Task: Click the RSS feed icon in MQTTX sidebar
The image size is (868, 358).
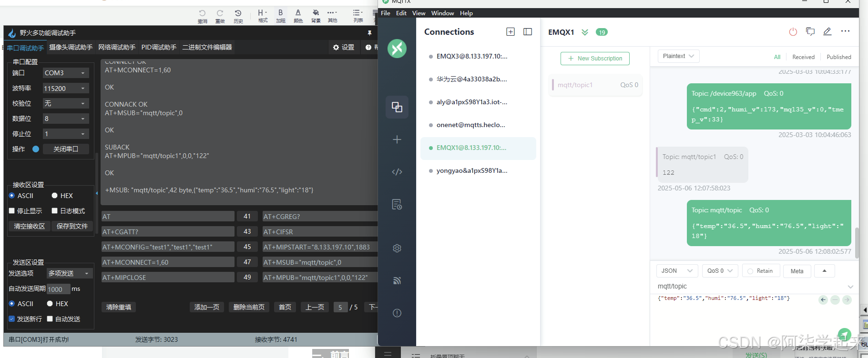Action: [x=397, y=280]
